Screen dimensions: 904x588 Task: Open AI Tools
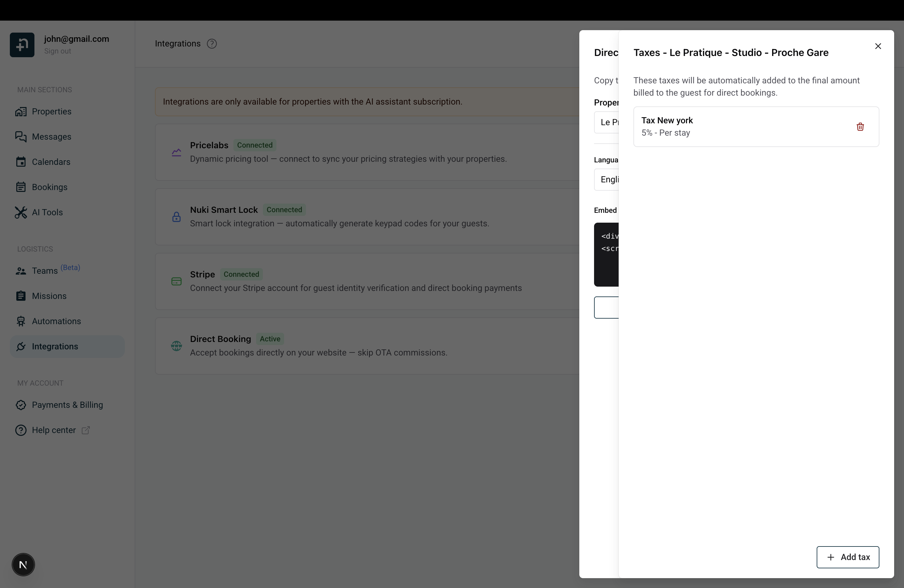[67, 212]
